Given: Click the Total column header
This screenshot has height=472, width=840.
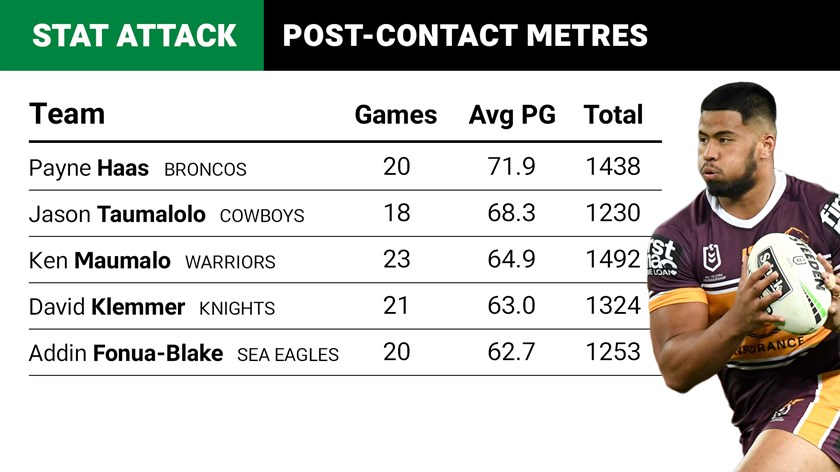Looking at the screenshot, I should [613, 115].
